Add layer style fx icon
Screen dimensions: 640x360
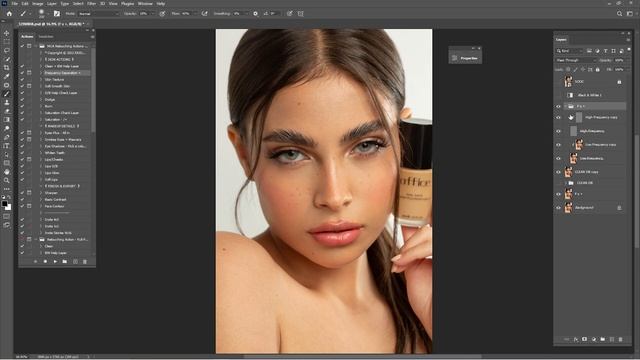point(576,339)
